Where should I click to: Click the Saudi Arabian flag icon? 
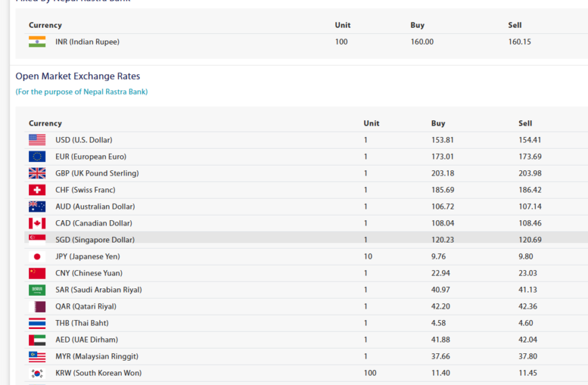(x=37, y=290)
